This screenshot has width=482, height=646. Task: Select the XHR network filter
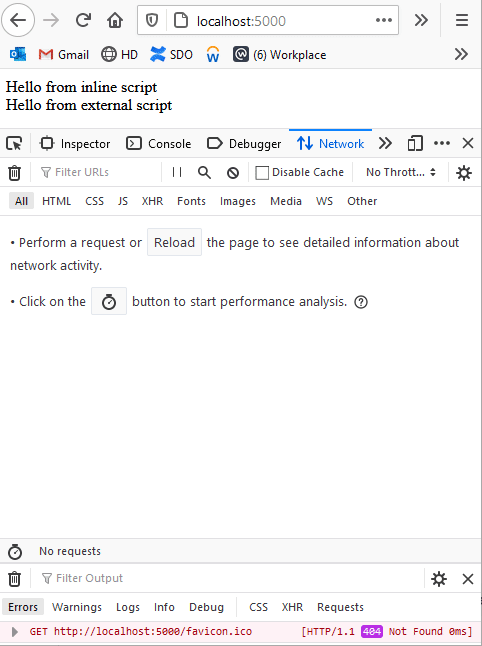point(152,201)
